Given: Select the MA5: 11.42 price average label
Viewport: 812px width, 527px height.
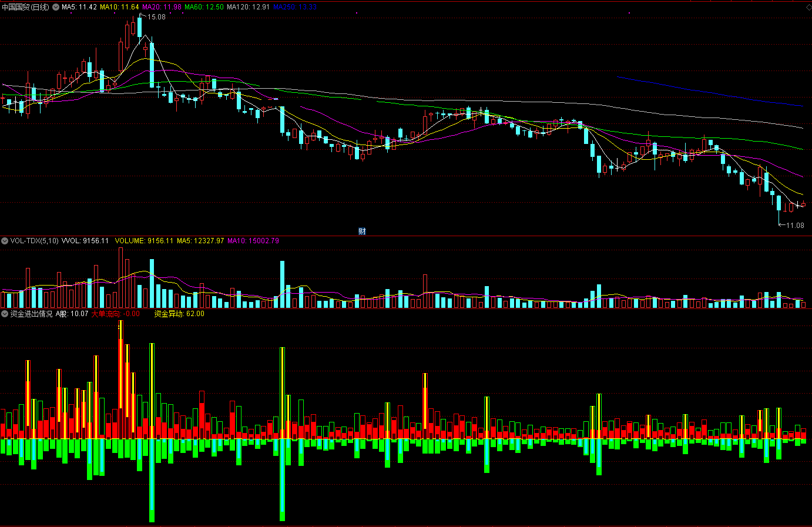Looking at the screenshot, I should tap(79, 7).
